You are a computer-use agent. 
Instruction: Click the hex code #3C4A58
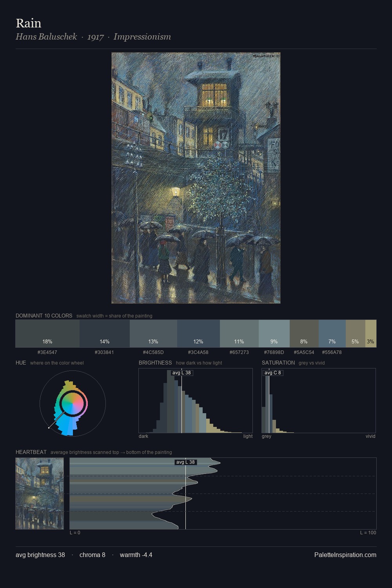(x=198, y=352)
